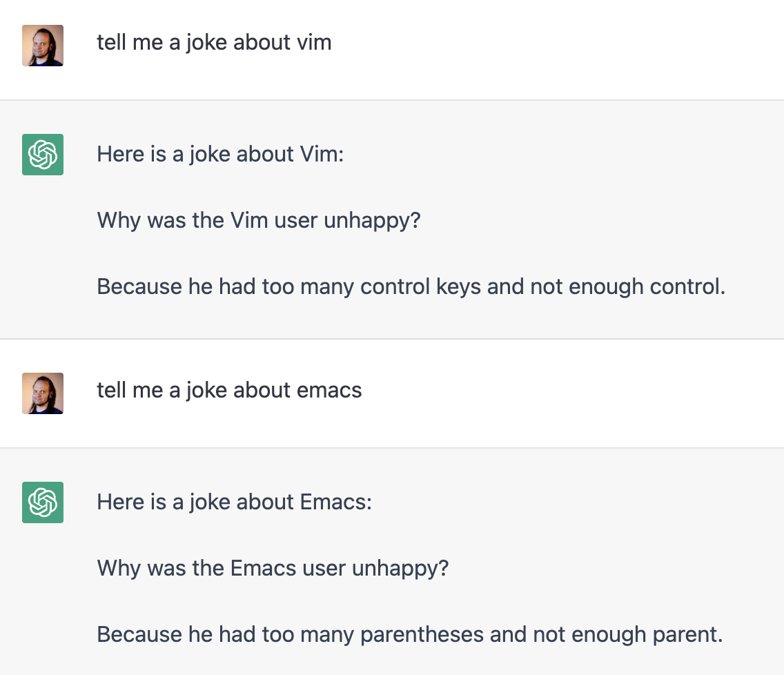The image size is (784, 675).
Task: Click the Emacs punchline about parentheses
Action: pyautogui.click(x=409, y=634)
